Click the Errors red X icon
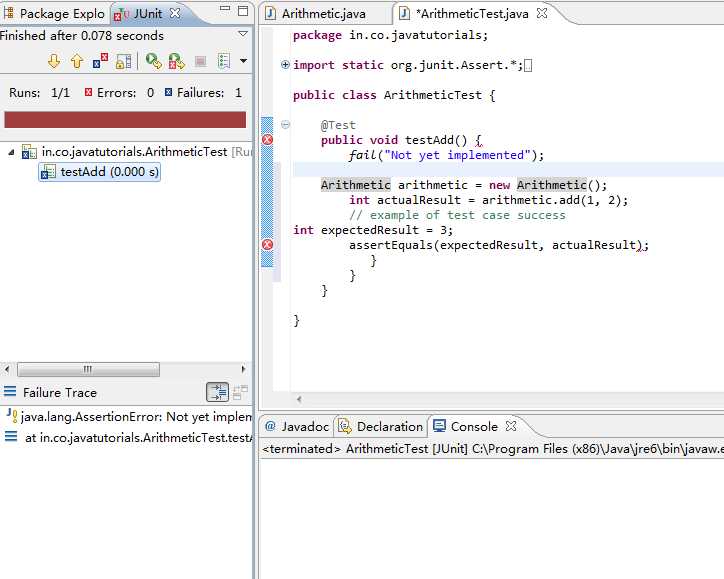The image size is (724, 579). (89, 92)
